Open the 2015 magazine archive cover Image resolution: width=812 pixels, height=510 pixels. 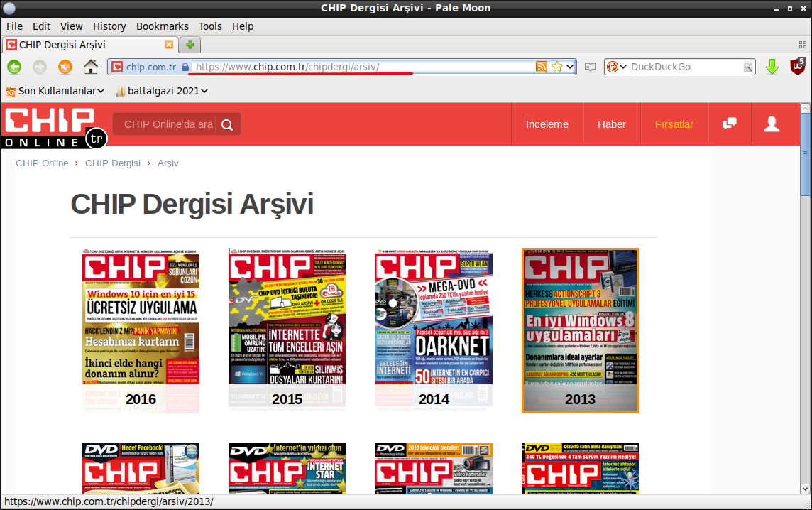click(287, 330)
